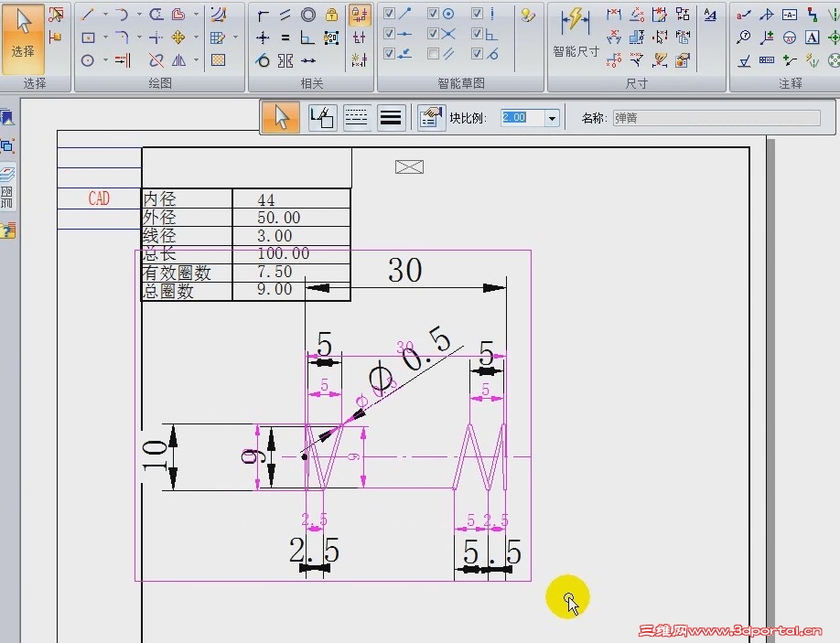Expand the Mirror tool dropdown arrow
This screenshot has width=840, height=643.
tap(196, 60)
